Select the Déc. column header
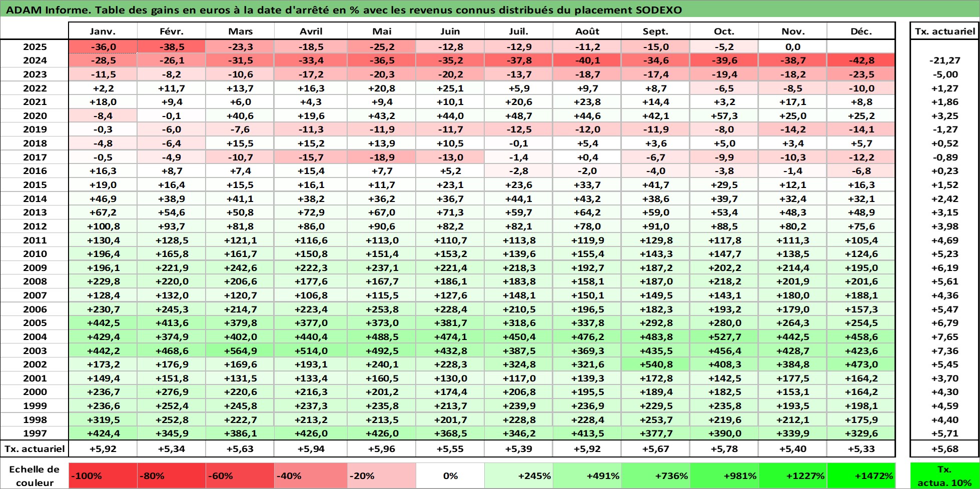 [861, 31]
